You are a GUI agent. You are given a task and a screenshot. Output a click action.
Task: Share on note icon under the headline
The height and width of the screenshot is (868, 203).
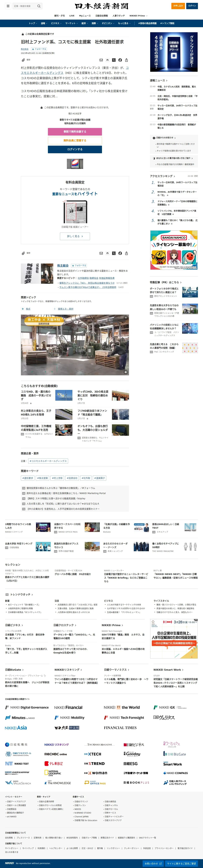pyautogui.click(x=107, y=60)
